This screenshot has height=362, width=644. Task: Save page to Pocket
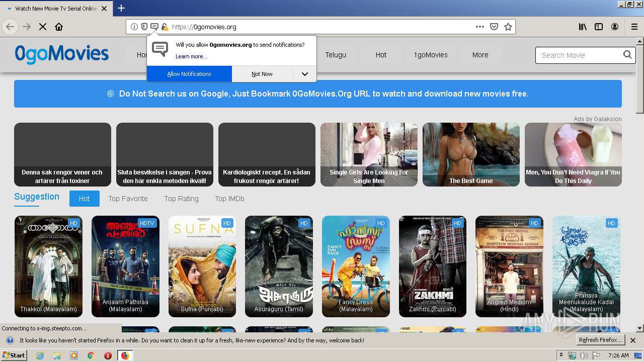pos(494,27)
